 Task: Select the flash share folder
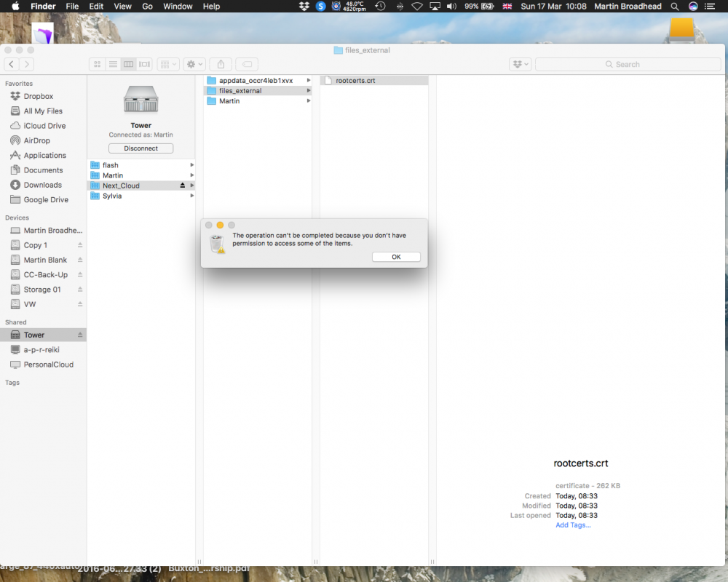point(141,165)
